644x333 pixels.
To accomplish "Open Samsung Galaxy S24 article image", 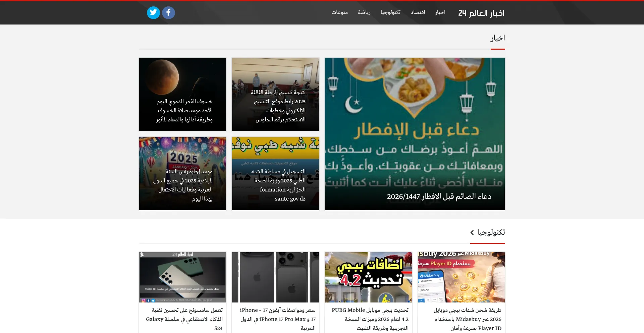I will click(182, 277).
